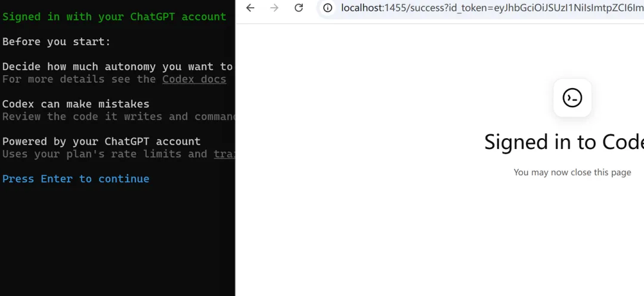Click the Signed in to Codex heading
Image resolution: width=644 pixels, height=296 pixels.
point(564,142)
